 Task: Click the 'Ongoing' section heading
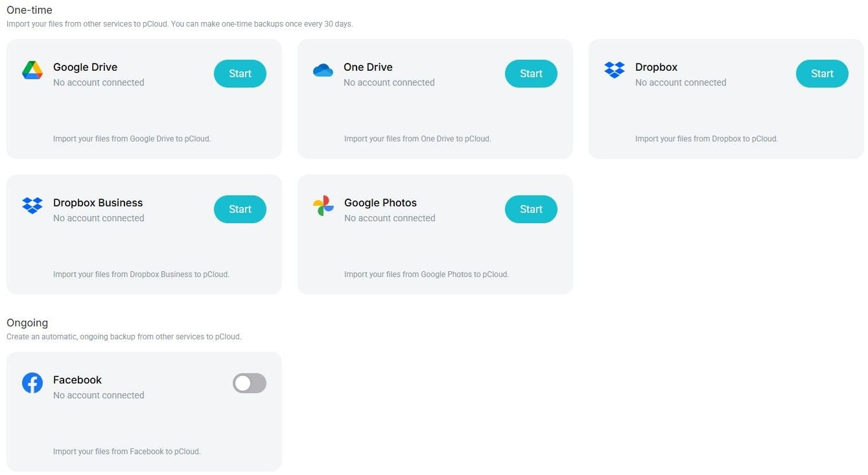[x=27, y=323]
